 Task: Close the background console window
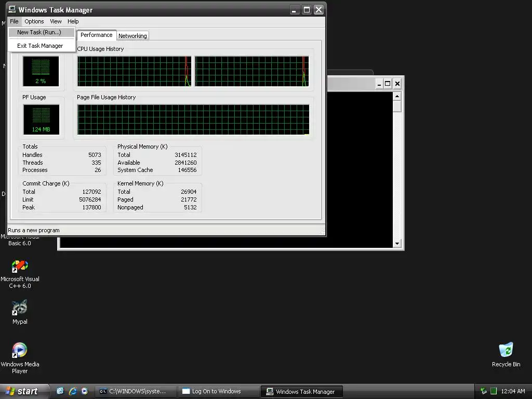tap(397, 84)
